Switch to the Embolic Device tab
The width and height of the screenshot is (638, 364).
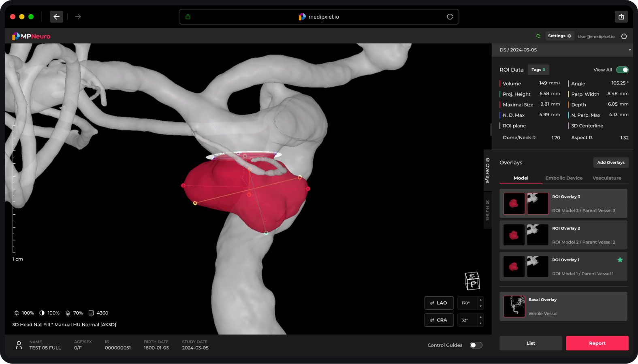563,178
